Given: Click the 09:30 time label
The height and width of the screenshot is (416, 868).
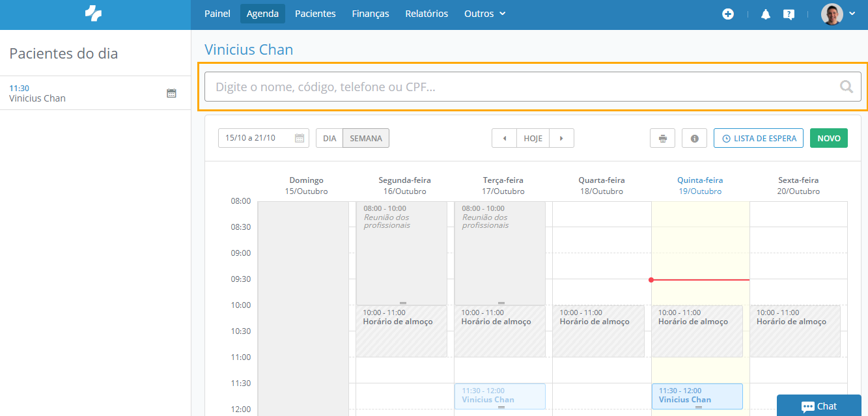Looking at the screenshot, I should pos(240,279).
